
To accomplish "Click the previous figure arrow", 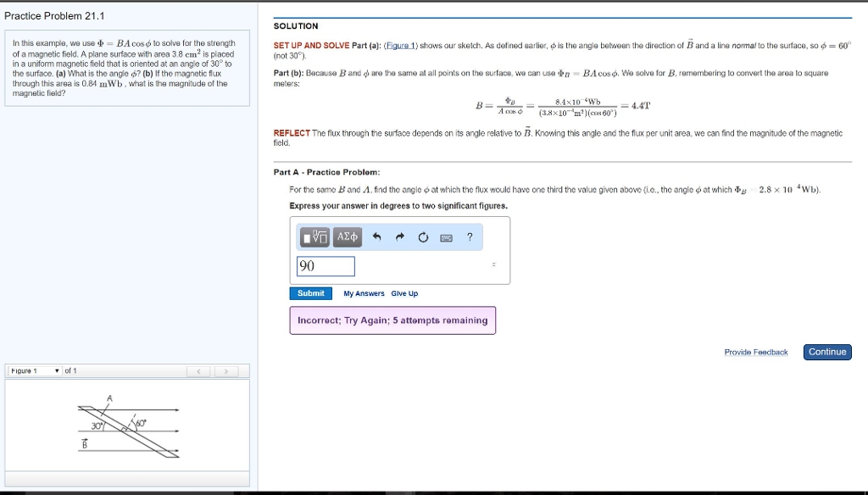I will (x=198, y=370).
